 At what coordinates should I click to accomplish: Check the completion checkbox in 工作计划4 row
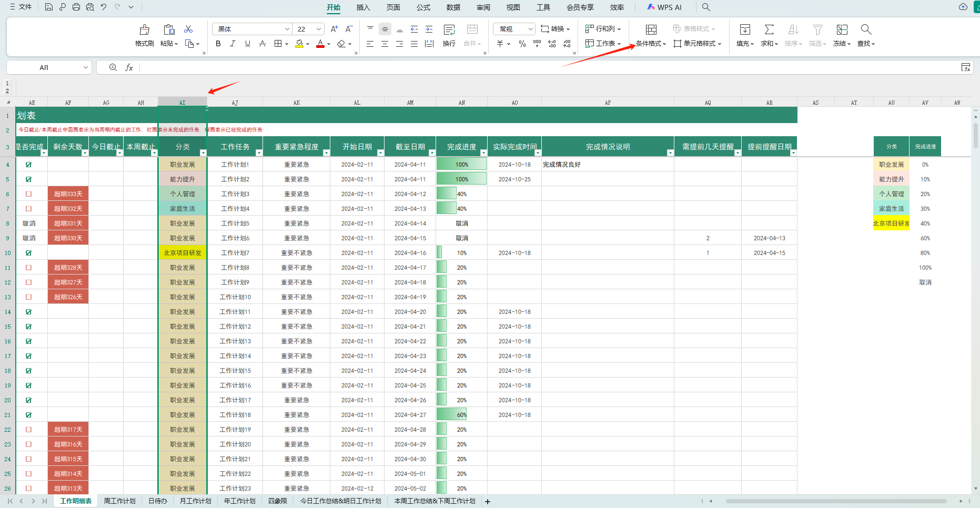pyautogui.click(x=29, y=209)
